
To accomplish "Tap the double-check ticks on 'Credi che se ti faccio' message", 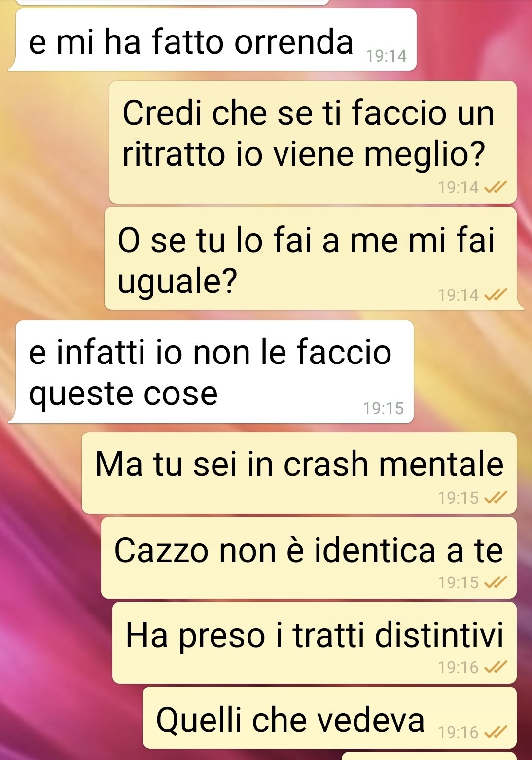I will click(x=496, y=187).
